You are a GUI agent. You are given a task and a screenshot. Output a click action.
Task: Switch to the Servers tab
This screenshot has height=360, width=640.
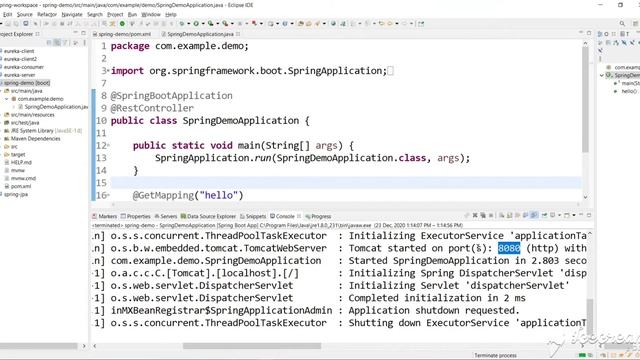pyautogui.click(x=166, y=216)
